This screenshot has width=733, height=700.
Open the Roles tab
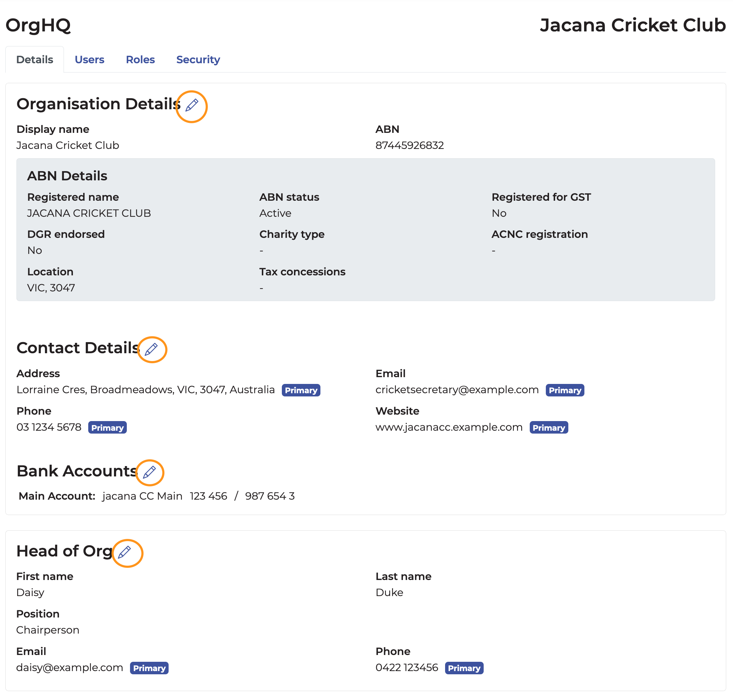tap(140, 60)
